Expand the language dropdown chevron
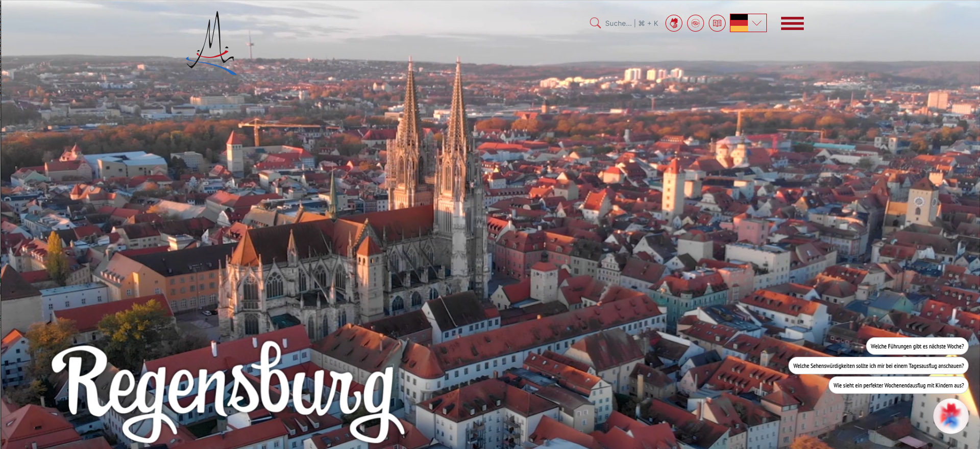 [757, 23]
